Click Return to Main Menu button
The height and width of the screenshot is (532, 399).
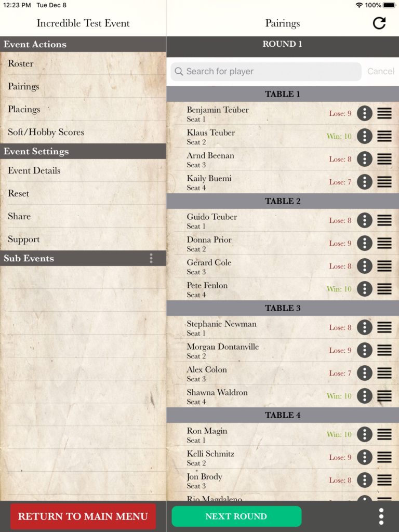tap(83, 516)
